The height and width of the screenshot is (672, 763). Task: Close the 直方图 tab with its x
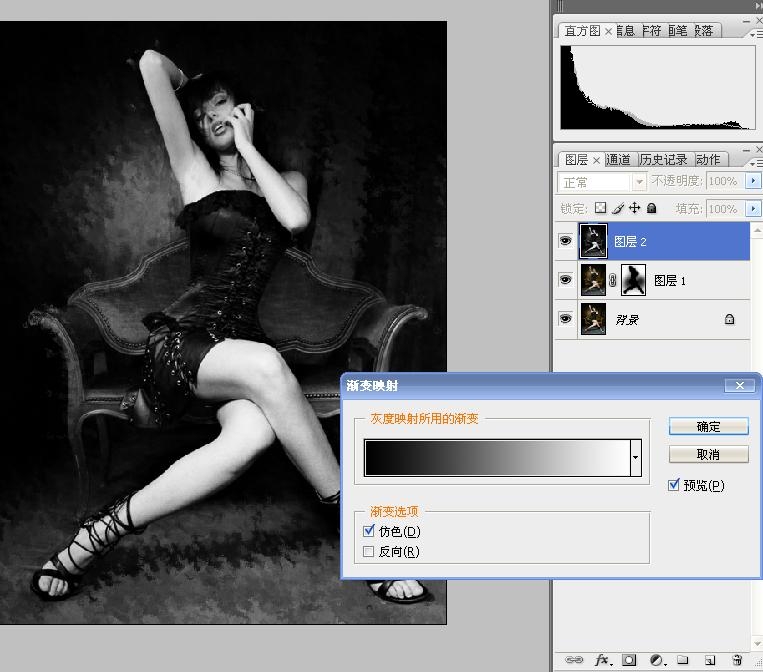(x=608, y=32)
